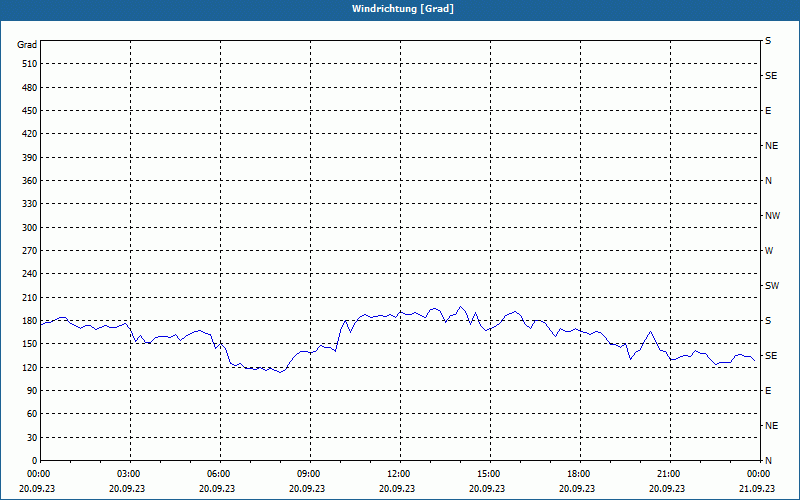This screenshot has height=500, width=800.
Task: Click the date label 21.09.23
Action: (757, 488)
